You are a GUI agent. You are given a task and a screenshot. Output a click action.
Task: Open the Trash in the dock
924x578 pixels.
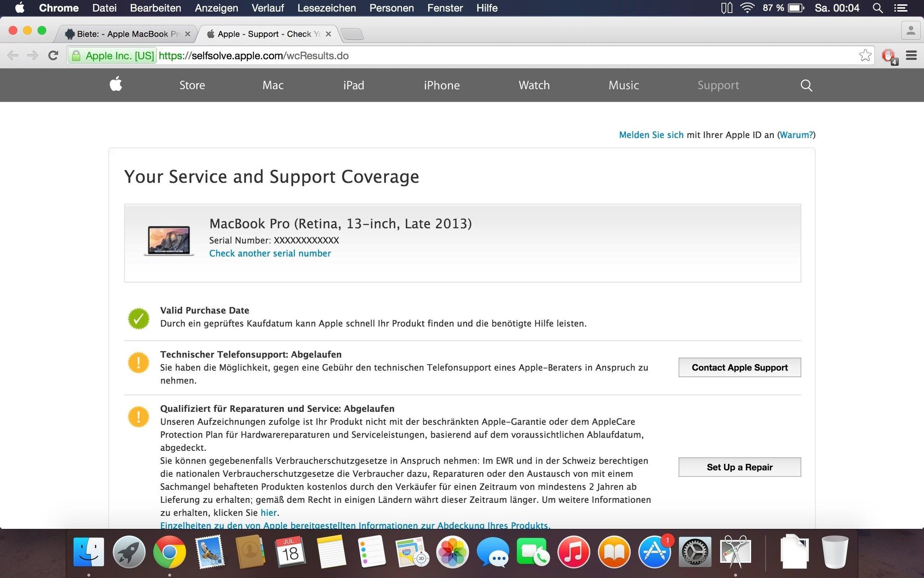point(835,552)
